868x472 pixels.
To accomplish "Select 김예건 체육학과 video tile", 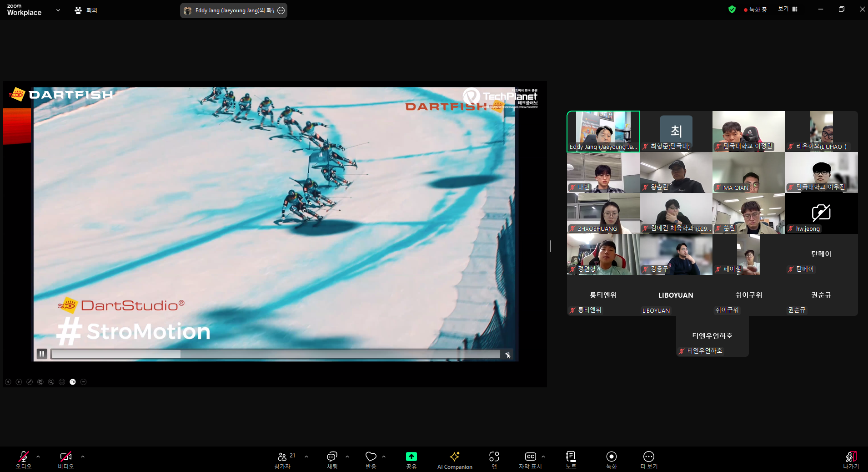I will 676,213.
